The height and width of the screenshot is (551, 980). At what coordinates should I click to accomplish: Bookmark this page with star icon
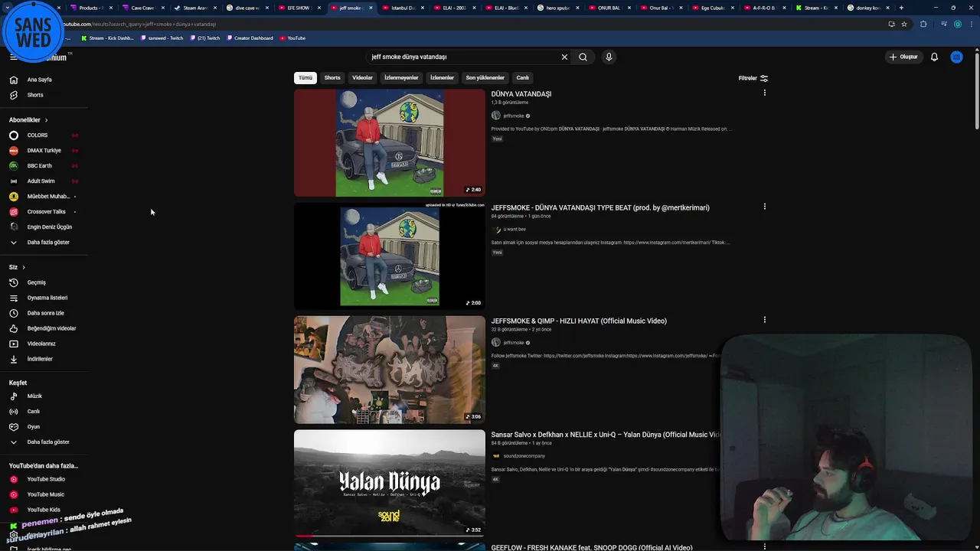pyautogui.click(x=904, y=24)
